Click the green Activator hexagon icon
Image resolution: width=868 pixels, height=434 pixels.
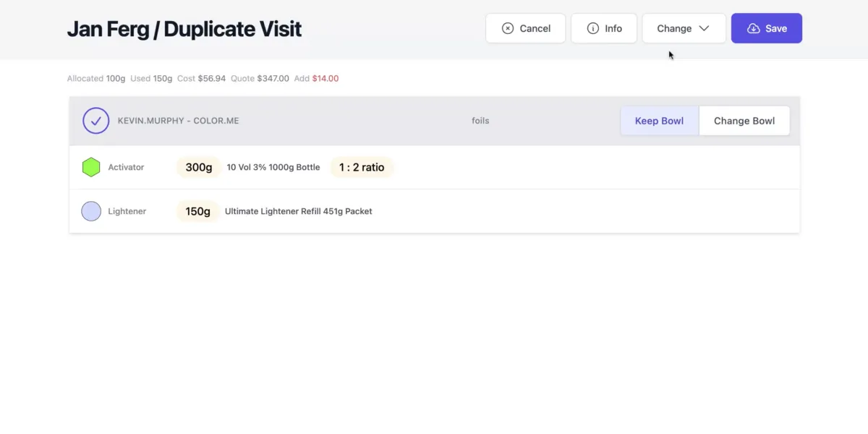pos(91,167)
